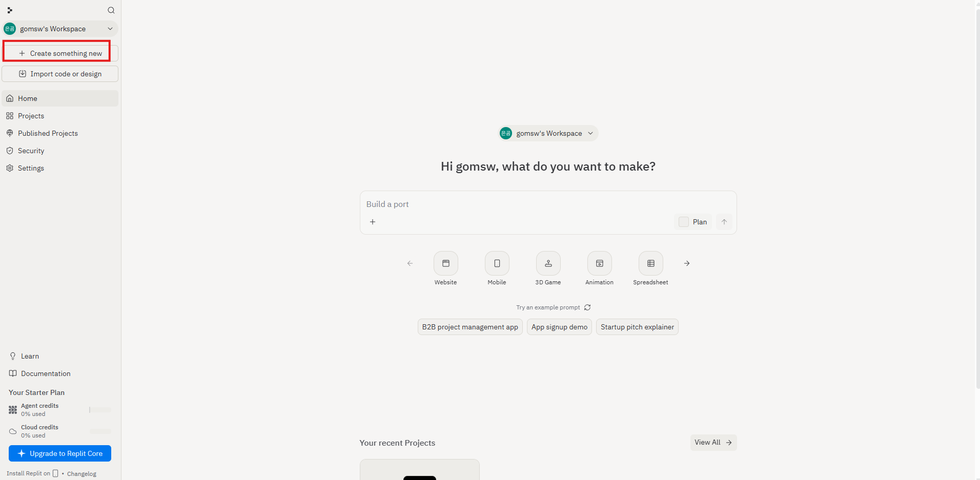The height and width of the screenshot is (480, 980).
Task: Click View All recent projects
Action: click(x=713, y=443)
